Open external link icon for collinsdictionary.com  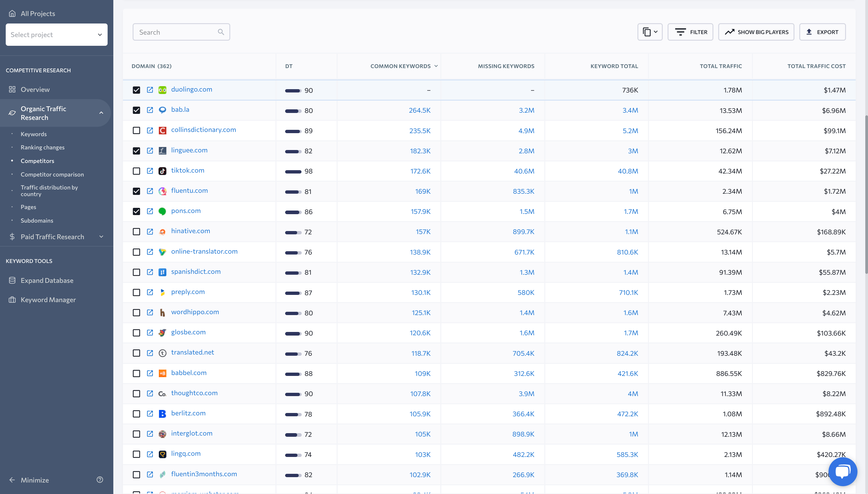(150, 130)
